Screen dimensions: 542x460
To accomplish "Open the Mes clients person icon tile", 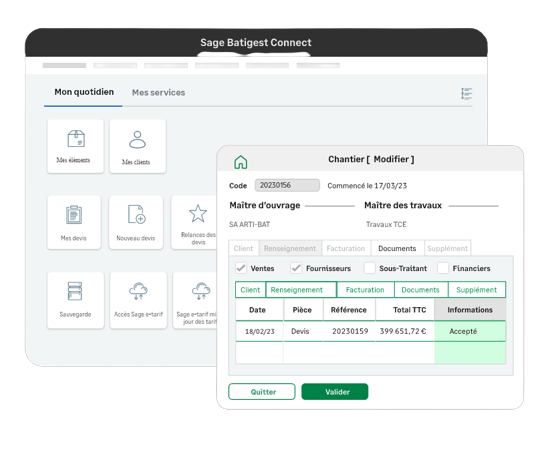I will [138, 146].
